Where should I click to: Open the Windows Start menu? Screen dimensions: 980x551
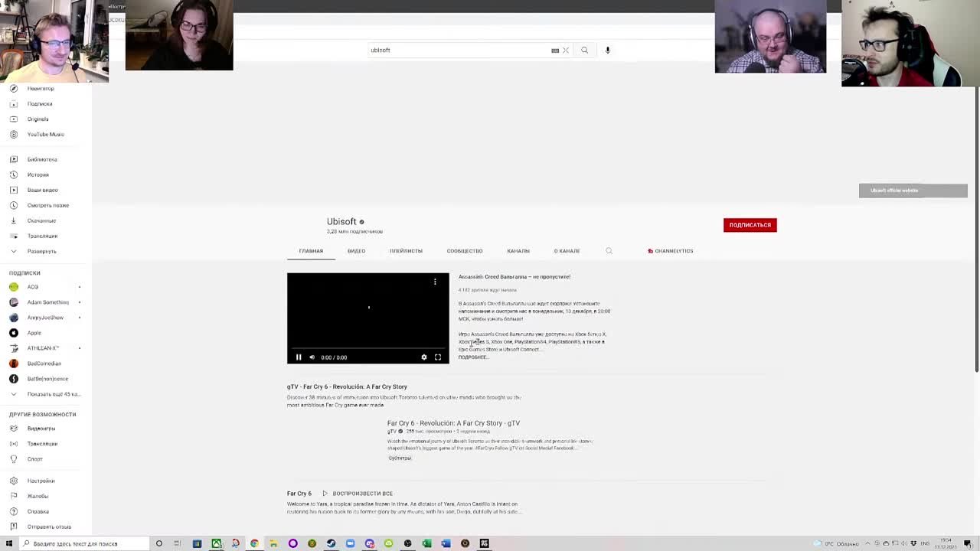(9, 543)
